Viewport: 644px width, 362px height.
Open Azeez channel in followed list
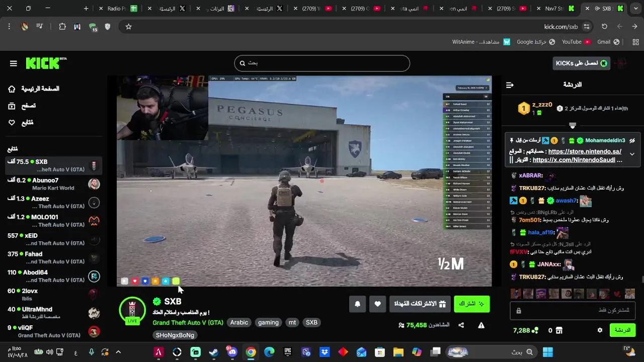tap(53, 202)
